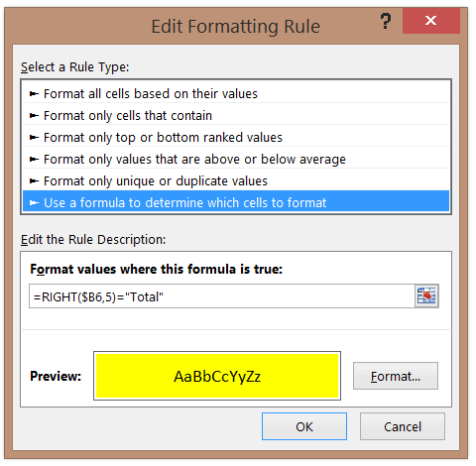The width and height of the screenshot is (476, 466).
Task: Click 'Format values where this formula is true' label
Action: (156, 270)
